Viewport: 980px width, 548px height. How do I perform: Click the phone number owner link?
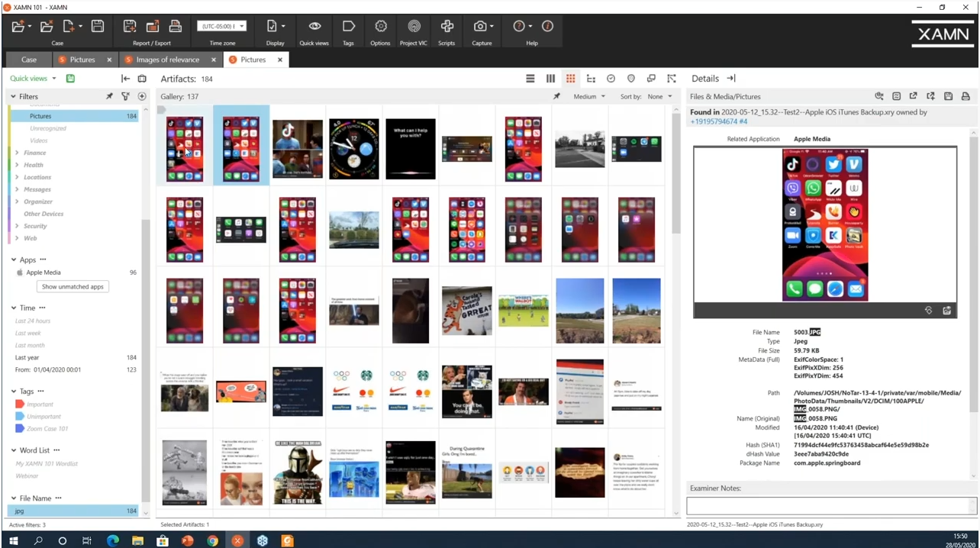718,121
